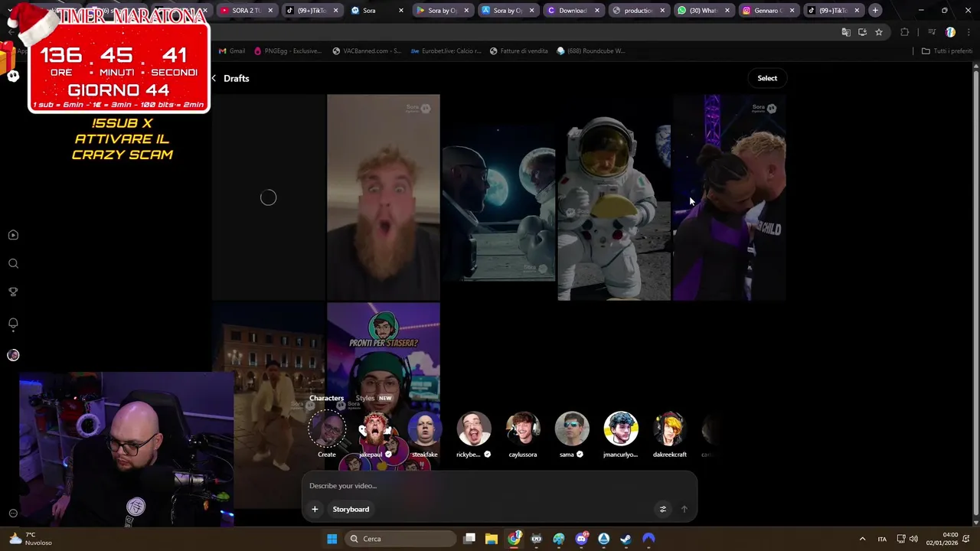Open the browser extensions puzzle icon
980x551 pixels.
(905, 32)
